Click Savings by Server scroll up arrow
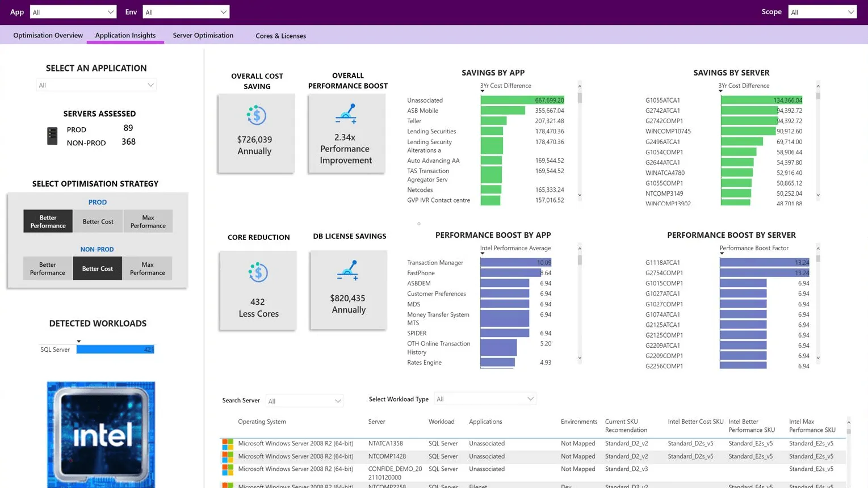Image resolution: width=868 pixels, height=488 pixels. (x=818, y=86)
